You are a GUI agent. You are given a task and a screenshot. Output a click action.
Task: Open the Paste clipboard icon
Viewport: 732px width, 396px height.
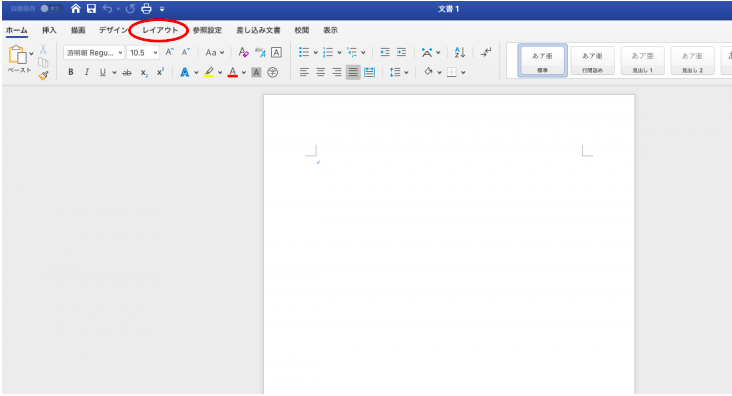(18, 55)
